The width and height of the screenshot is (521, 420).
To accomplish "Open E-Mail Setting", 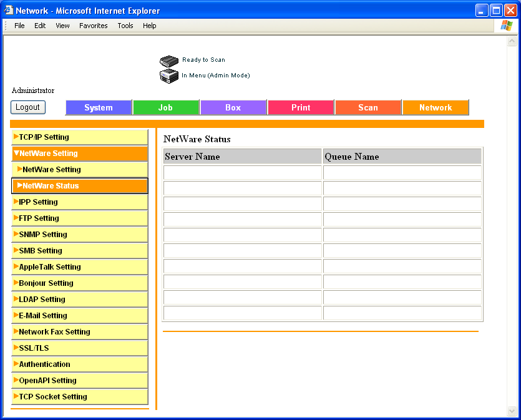I will click(80, 316).
